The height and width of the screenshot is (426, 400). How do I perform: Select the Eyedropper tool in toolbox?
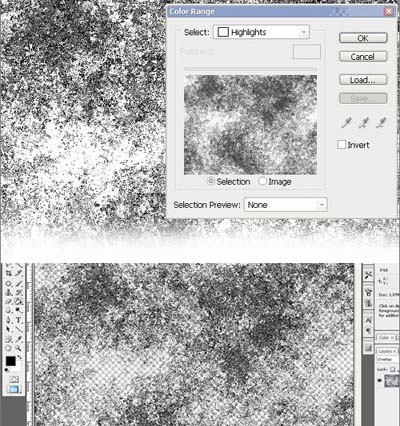pos(18,339)
